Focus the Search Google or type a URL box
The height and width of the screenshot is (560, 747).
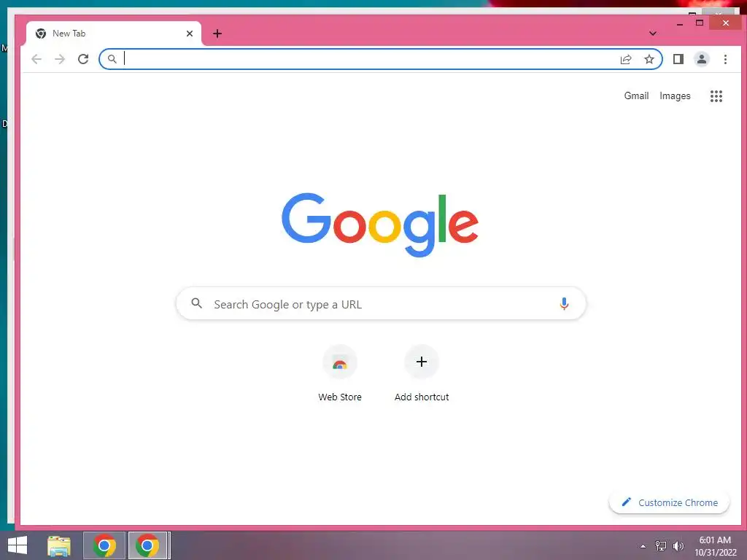[381, 303]
